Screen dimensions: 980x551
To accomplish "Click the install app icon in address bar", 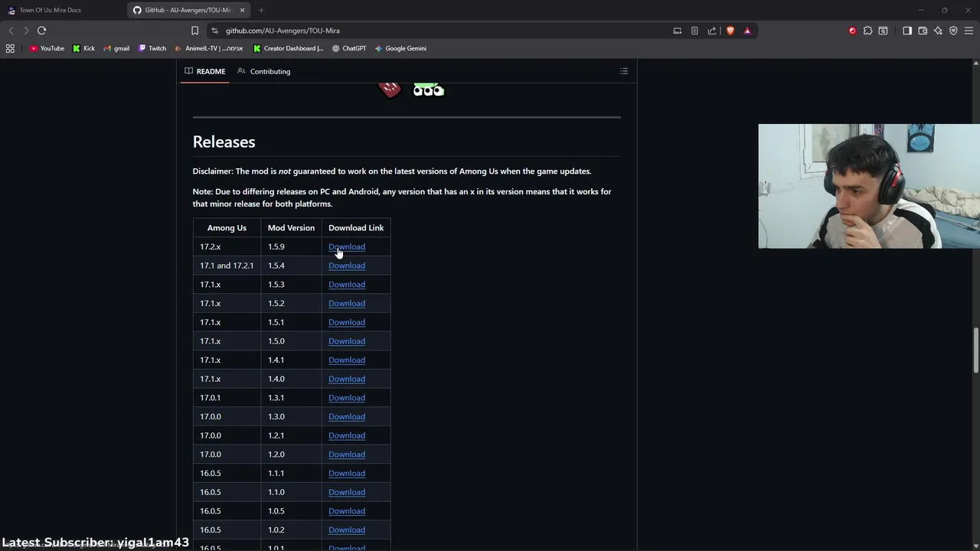I will pos(677,31).
